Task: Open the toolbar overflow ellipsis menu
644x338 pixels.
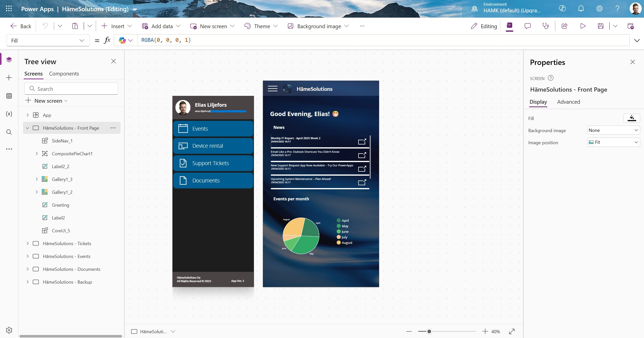Action: [362, 26]
